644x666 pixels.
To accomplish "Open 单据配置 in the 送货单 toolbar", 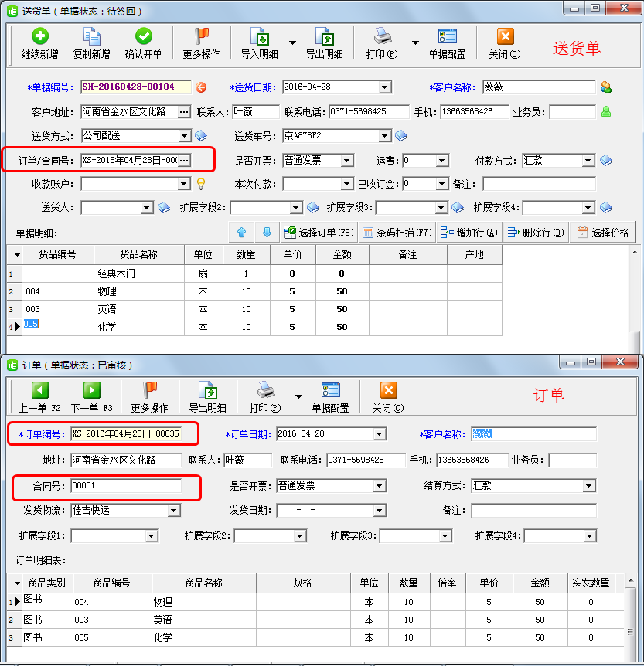I will click(x=447, y=37).
